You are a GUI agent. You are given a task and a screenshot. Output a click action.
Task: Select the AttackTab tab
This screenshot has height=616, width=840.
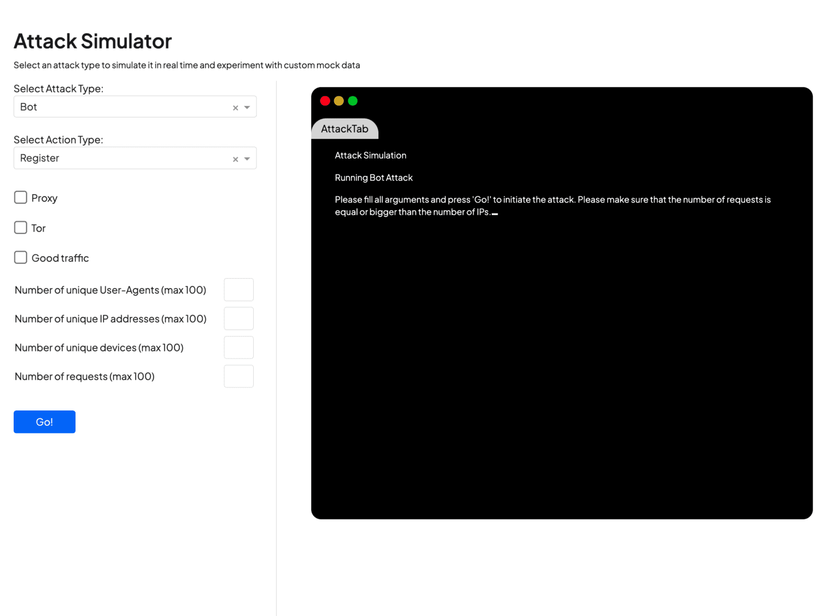click(345, 128)
